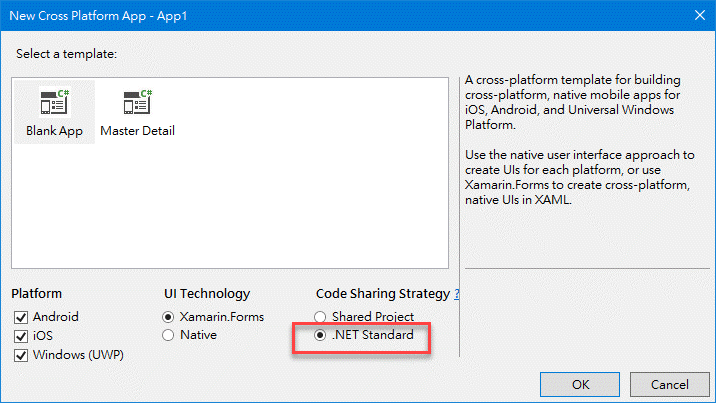Choose the Shared Project radio button

click(x=320, y=316)
